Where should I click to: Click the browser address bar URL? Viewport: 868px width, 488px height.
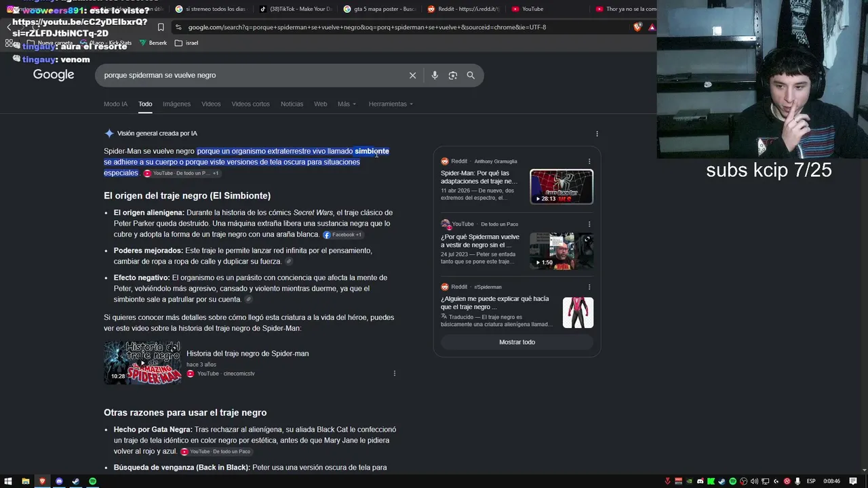(x=367, y=27)
